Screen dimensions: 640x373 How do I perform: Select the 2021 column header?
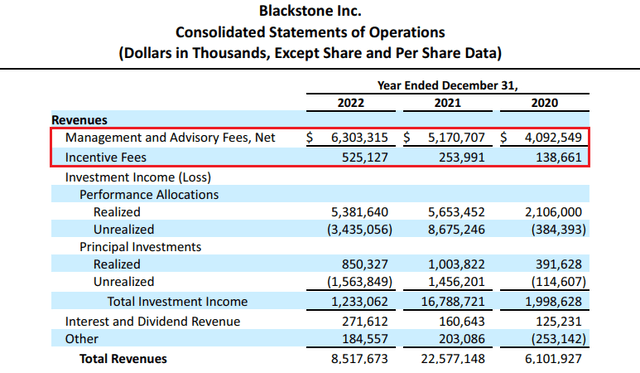click(x=447, y=103)
